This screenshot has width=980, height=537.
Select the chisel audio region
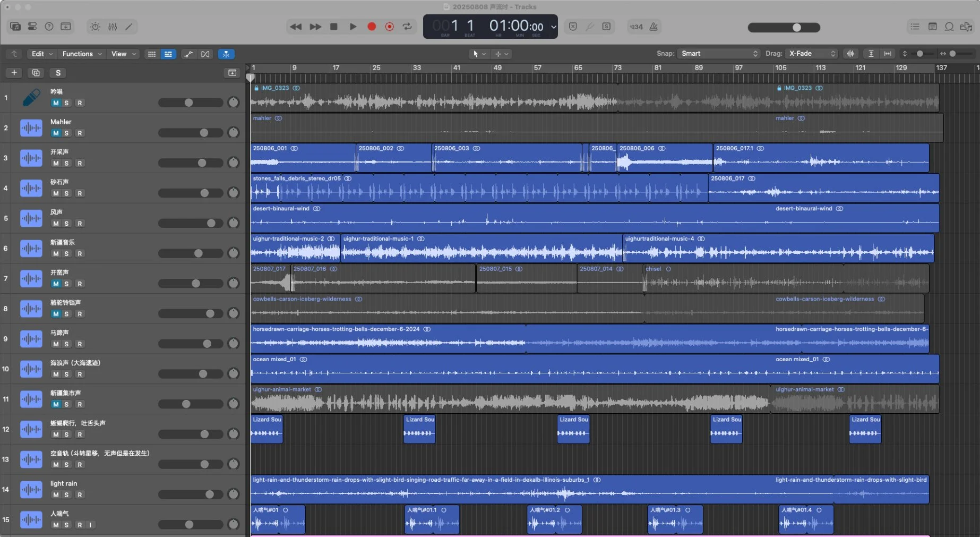786,278
